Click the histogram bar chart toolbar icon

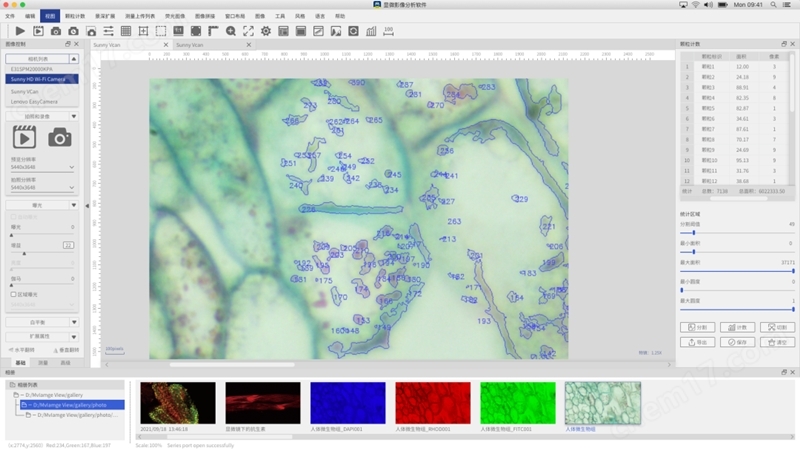click(x=371, y=31)
